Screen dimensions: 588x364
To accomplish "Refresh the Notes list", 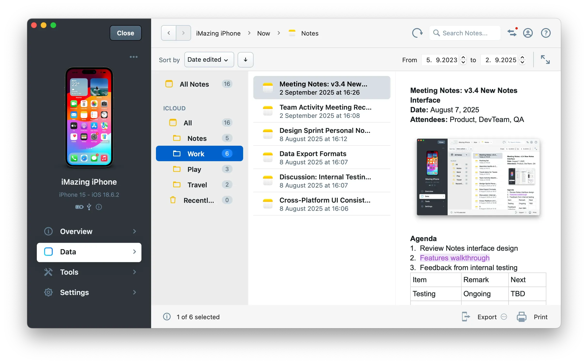I will (x=417, y=33).
